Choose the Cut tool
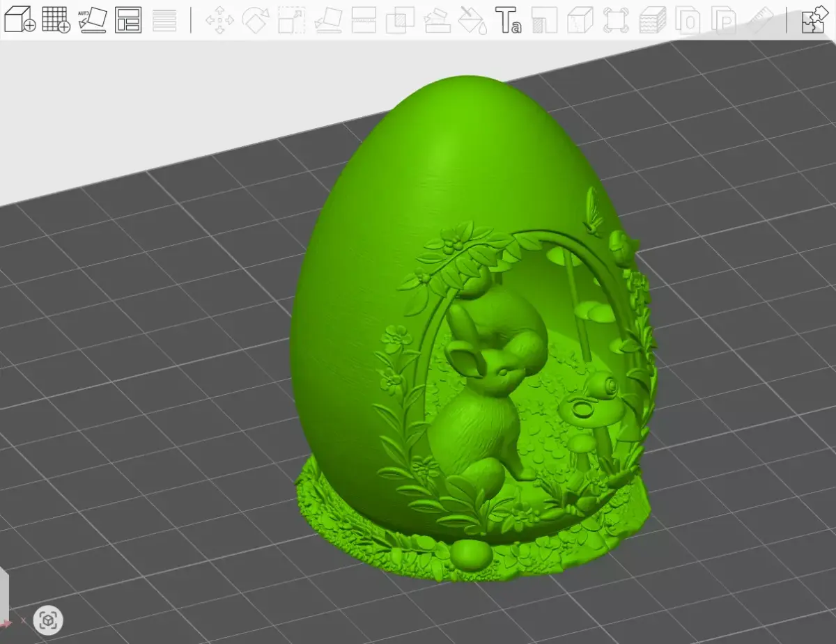This screenshot has width=836, height=644. (x=364, y=20)
